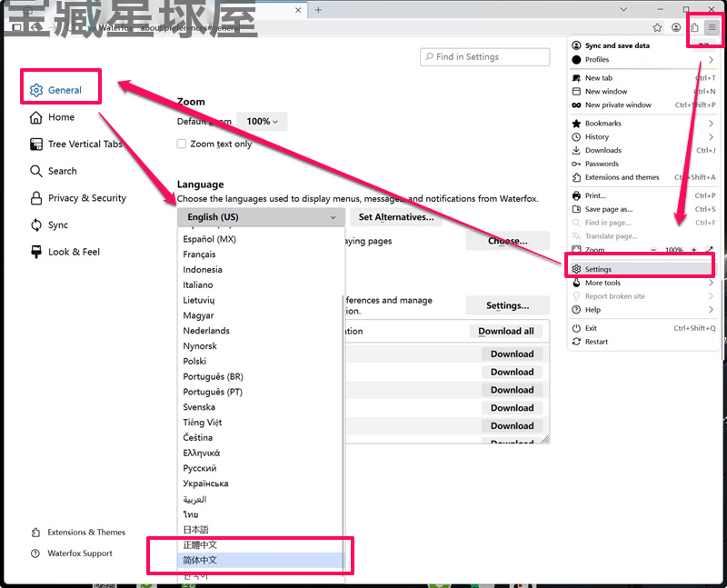This screenshot has height=588, width=727.
Task: Expand the Bookmarks submenu
Action: click(x=643, y=124)
